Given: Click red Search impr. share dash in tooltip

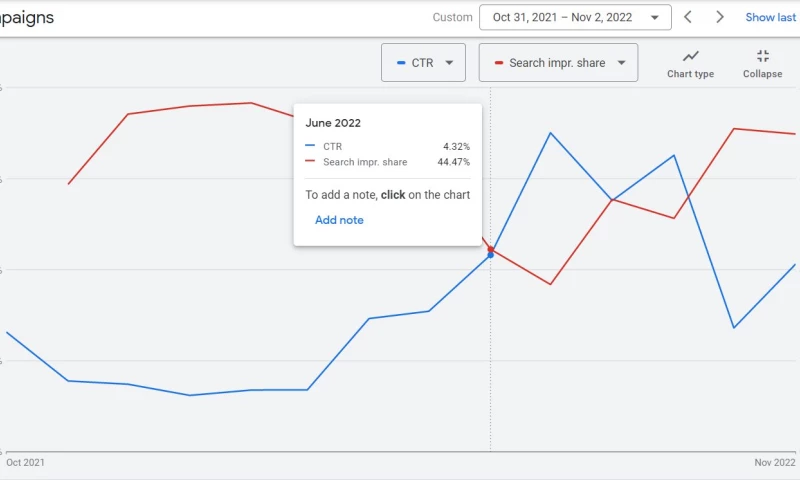Looking at the screenshot, I should [x=310, y=162].
